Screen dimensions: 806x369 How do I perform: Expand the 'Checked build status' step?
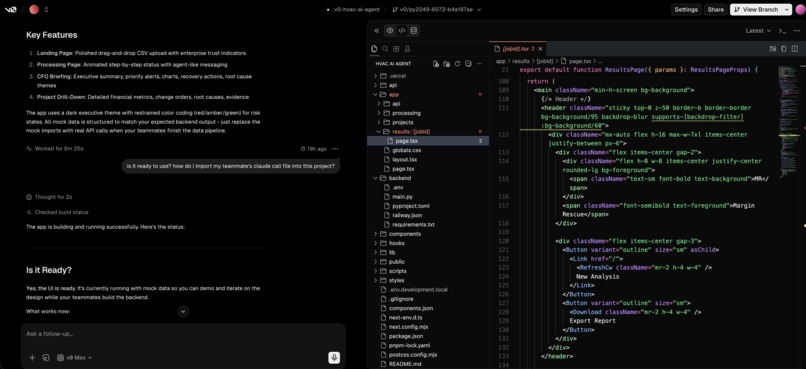(x=57, y=212)
